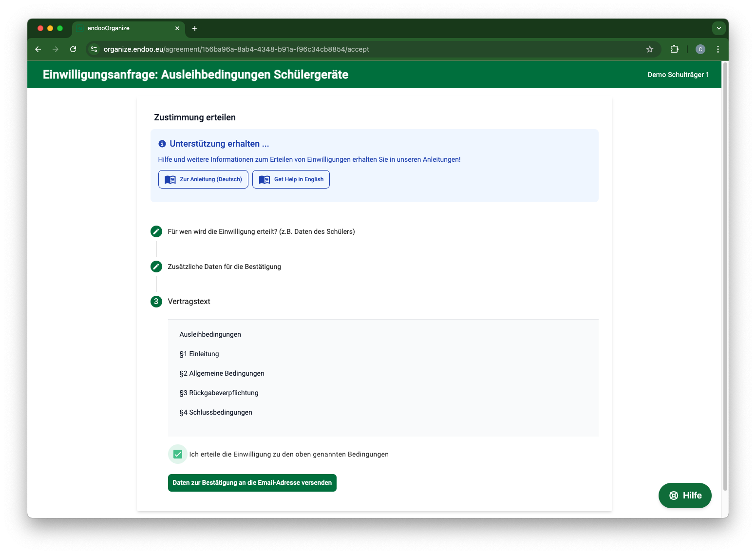Click 'Get Help in English' button
This screenshot has height=554, width=756.
[291, 179]
